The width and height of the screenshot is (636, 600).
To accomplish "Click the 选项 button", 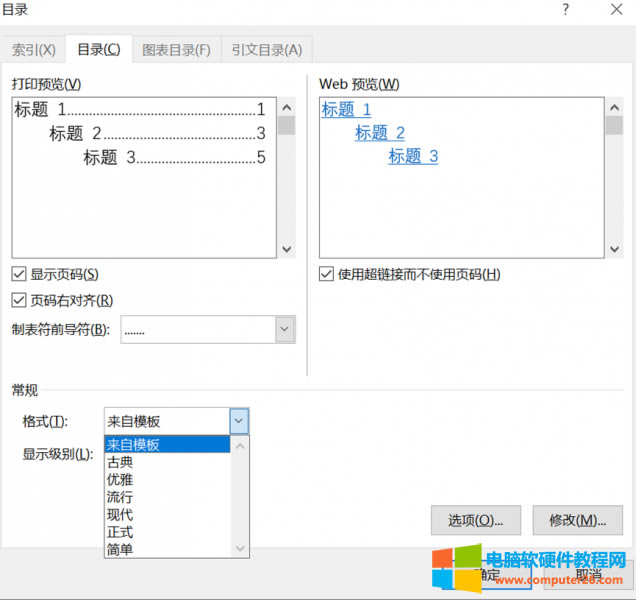I will point(475,520).
